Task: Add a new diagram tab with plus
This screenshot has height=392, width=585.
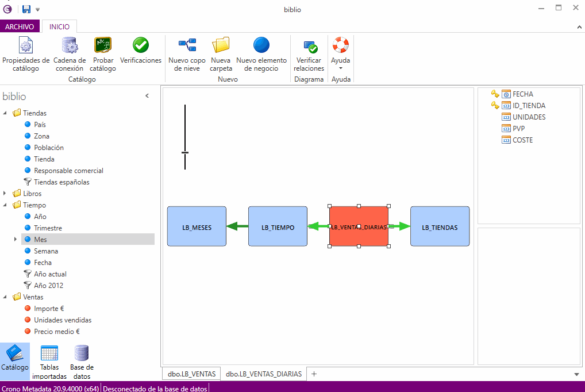Action: click(x=314, y=374)
